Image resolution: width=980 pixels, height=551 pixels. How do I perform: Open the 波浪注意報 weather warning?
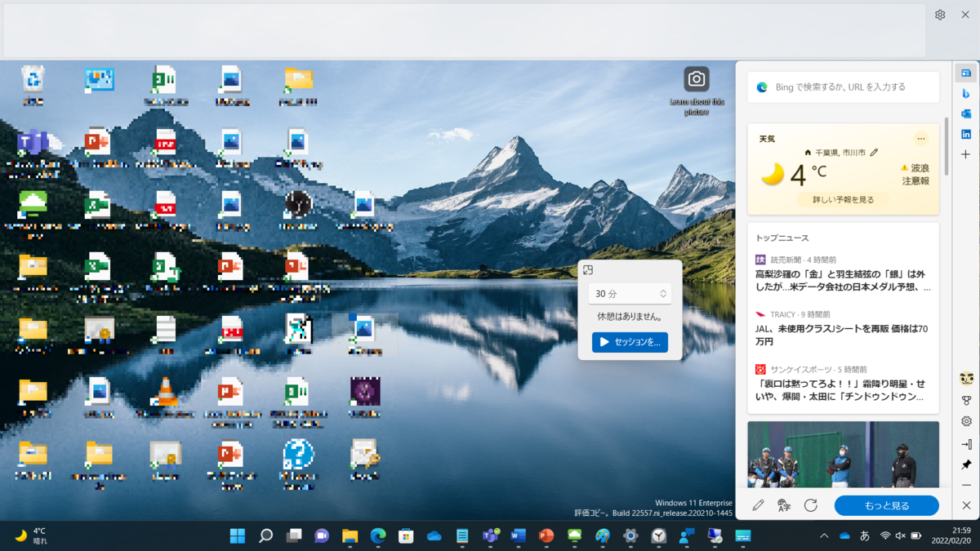tap(915, 174)
